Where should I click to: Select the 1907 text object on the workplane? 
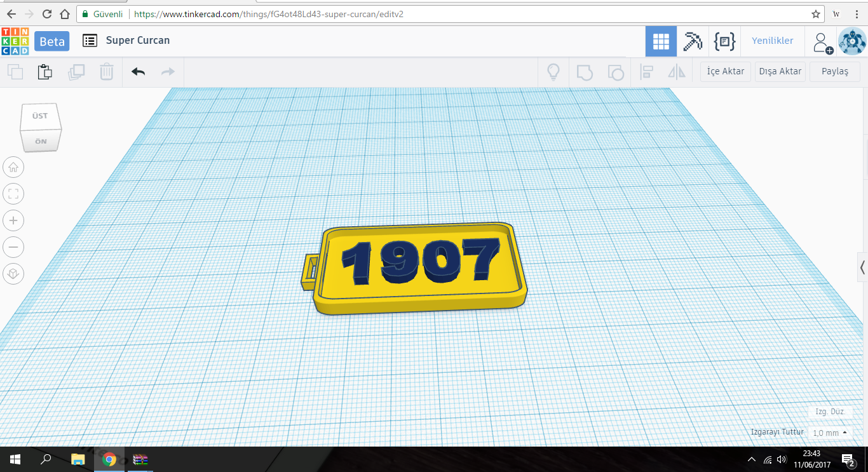pos(421,260)
